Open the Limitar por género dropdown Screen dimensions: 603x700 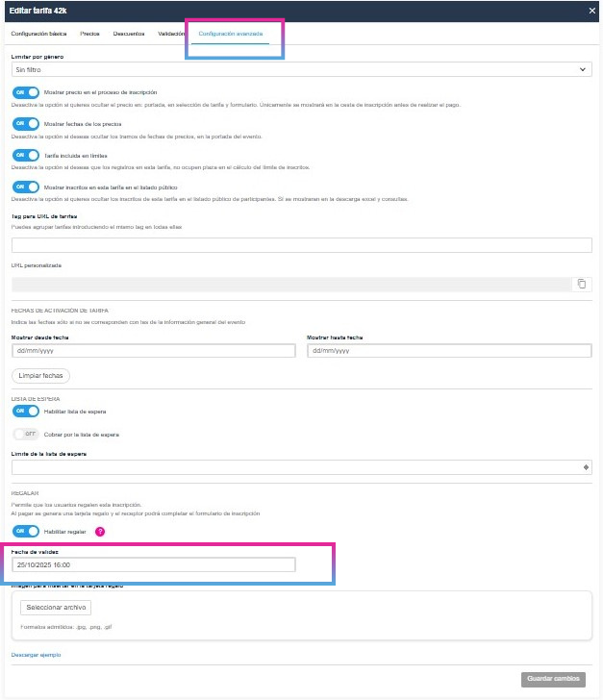pyautogui.click(x=302, y=69)
